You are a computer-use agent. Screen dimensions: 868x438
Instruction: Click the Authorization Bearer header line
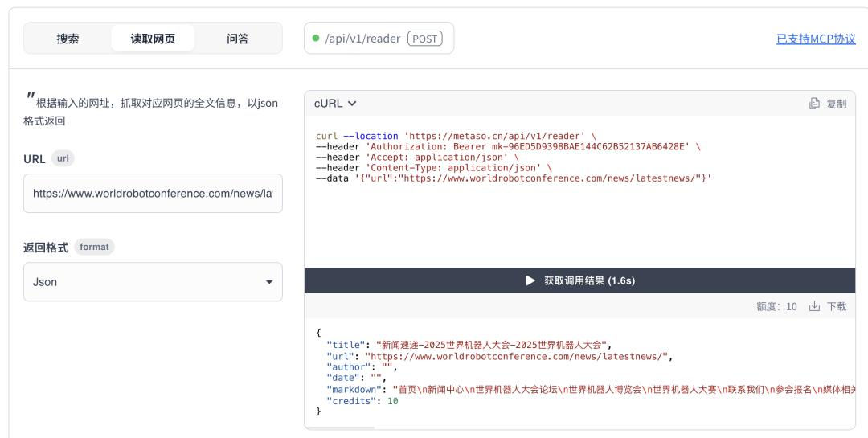pyautogui.click(x=508, y=147)
